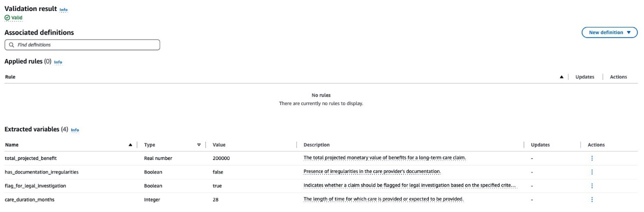Screen dimensions: 644x212
Task: Open Info link next to Extracted variables
Action: [x=75, y=130]
